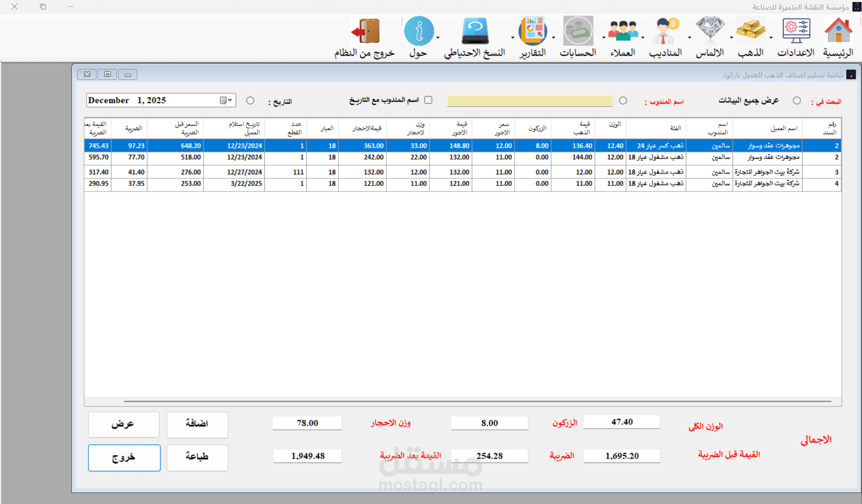Click the وزن الاحجار total field 78.00
862x504 pixels.
(307, 423)
